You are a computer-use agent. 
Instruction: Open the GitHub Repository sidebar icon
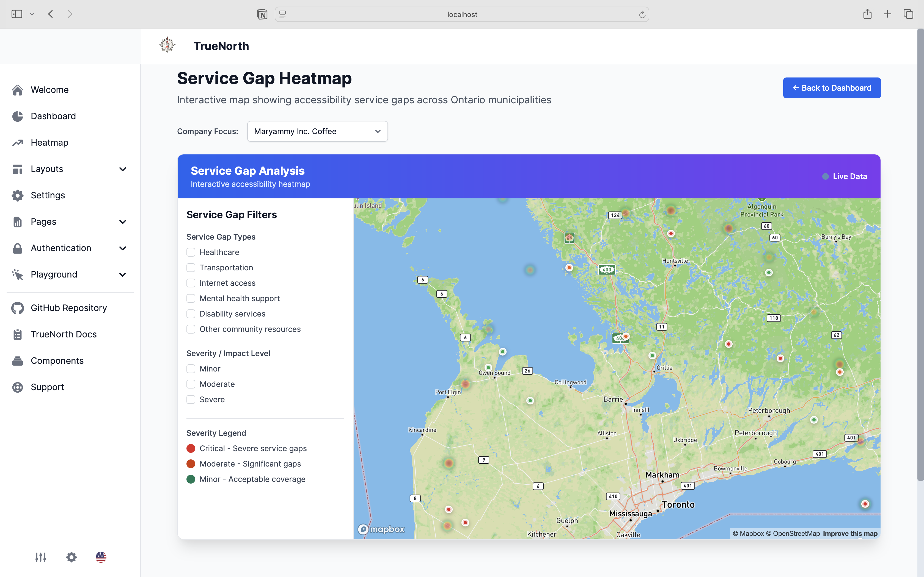18,308
